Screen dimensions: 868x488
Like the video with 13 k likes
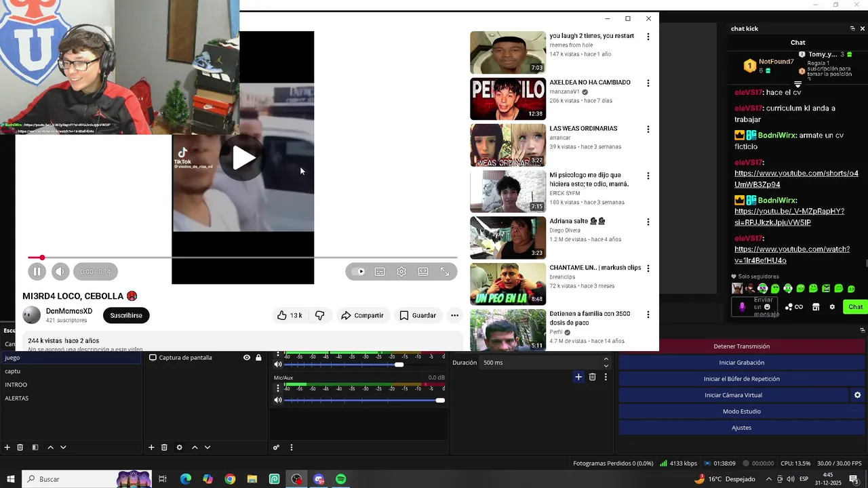[290, 315]
